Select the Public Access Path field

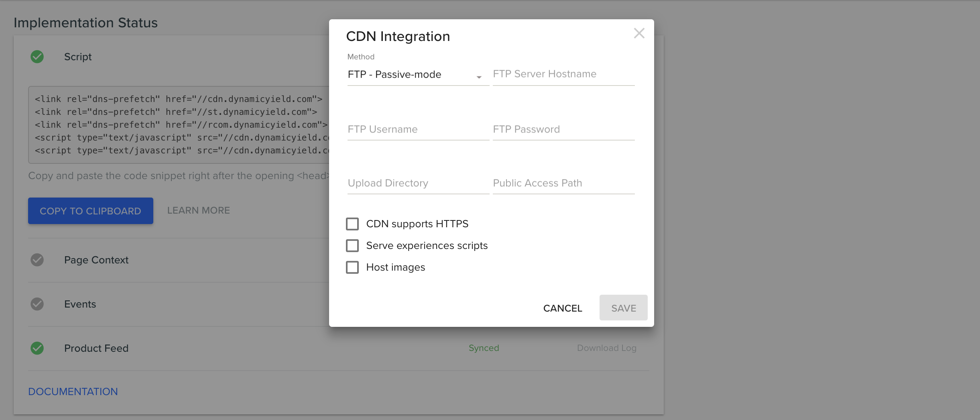pyautogui.click(x=564, y=183)
